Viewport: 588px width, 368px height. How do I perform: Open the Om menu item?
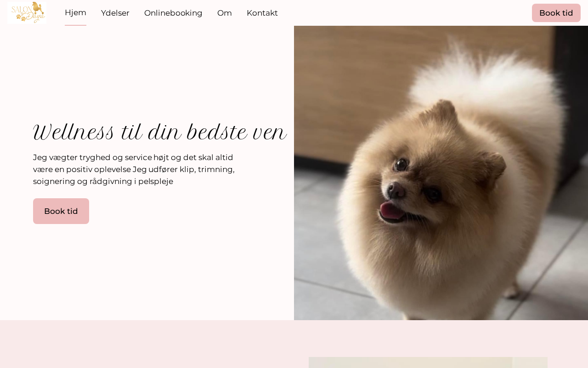[x=225, y=13]
